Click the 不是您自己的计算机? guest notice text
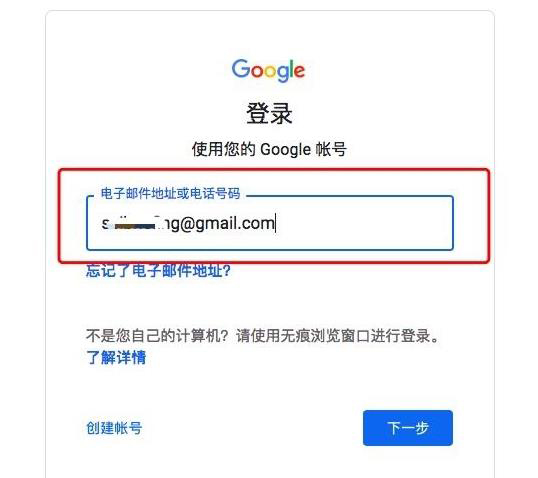Viewport: 538px width, 478px height. coord(157,336)
